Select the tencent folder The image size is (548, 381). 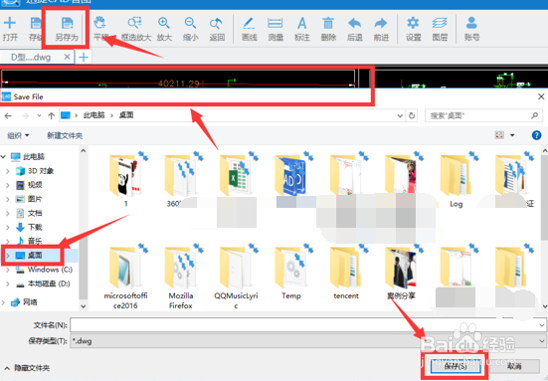point(346,273)
